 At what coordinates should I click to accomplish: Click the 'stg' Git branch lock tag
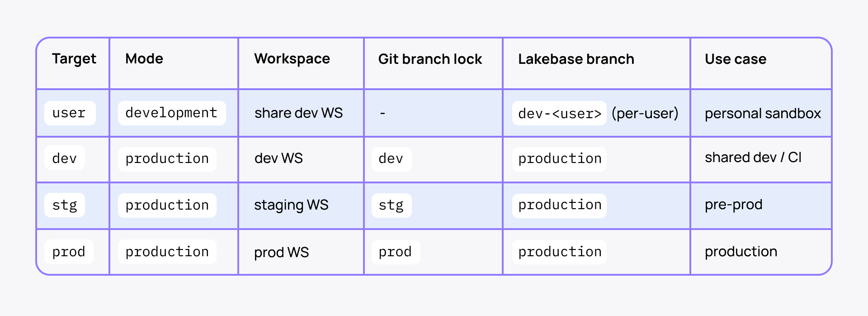(x=392, y=206)
